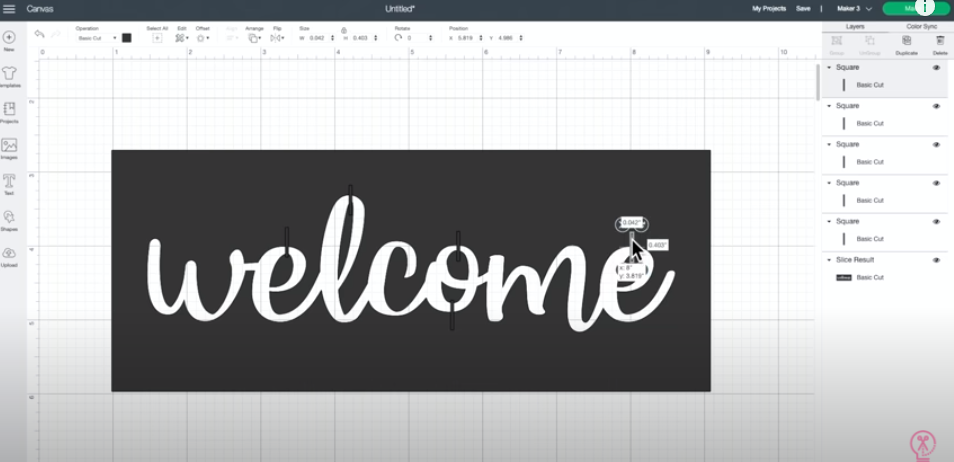Save the project
954x462 pixels.
click(803, 9)
